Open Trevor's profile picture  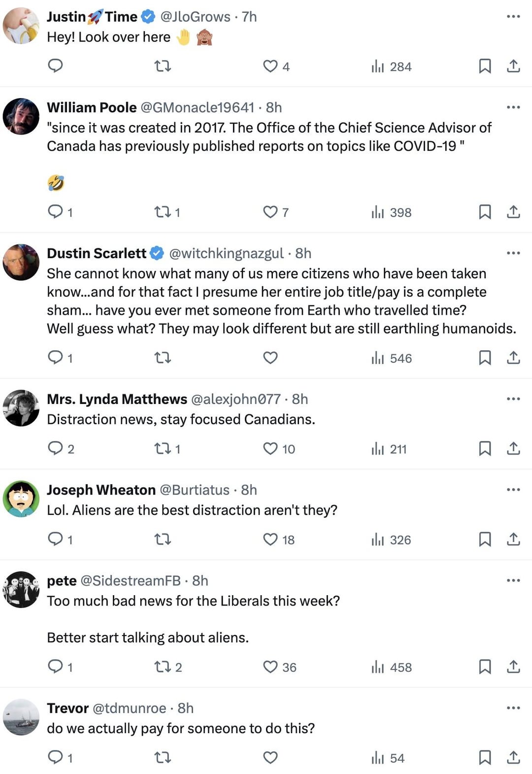coord(21,717)
